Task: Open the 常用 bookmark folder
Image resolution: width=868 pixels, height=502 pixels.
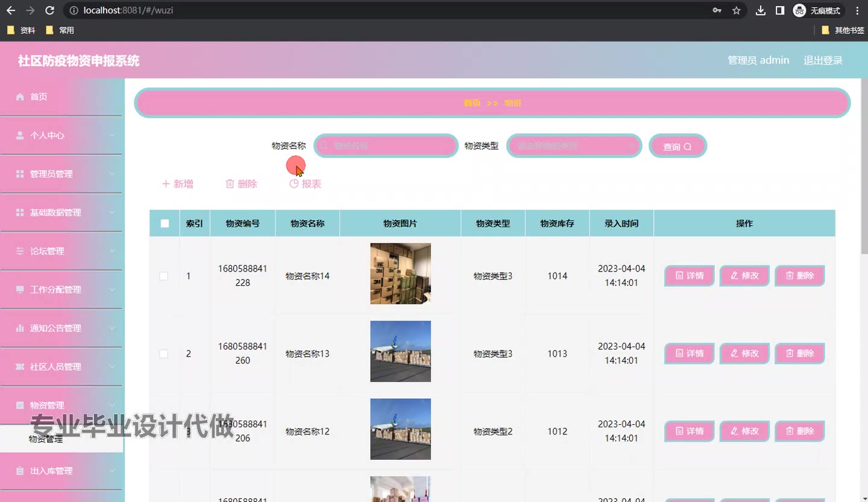Action: pyautogui.click(x=60, y=30)
